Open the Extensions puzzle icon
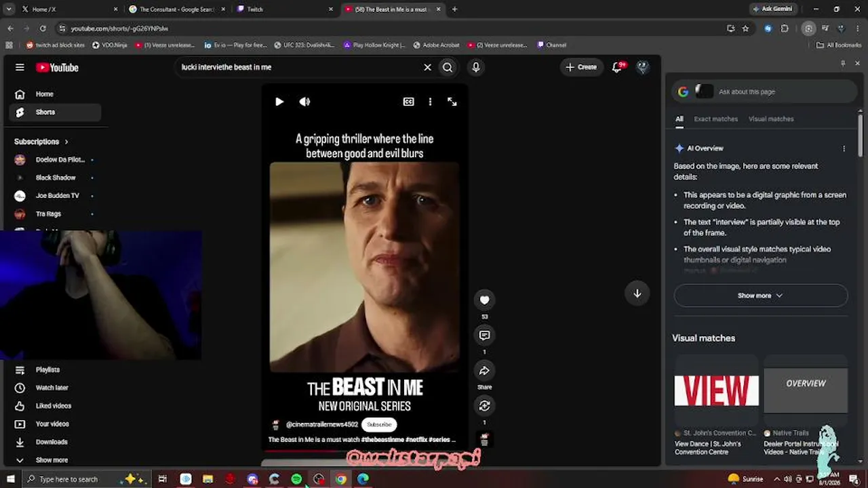 point(785,28)
